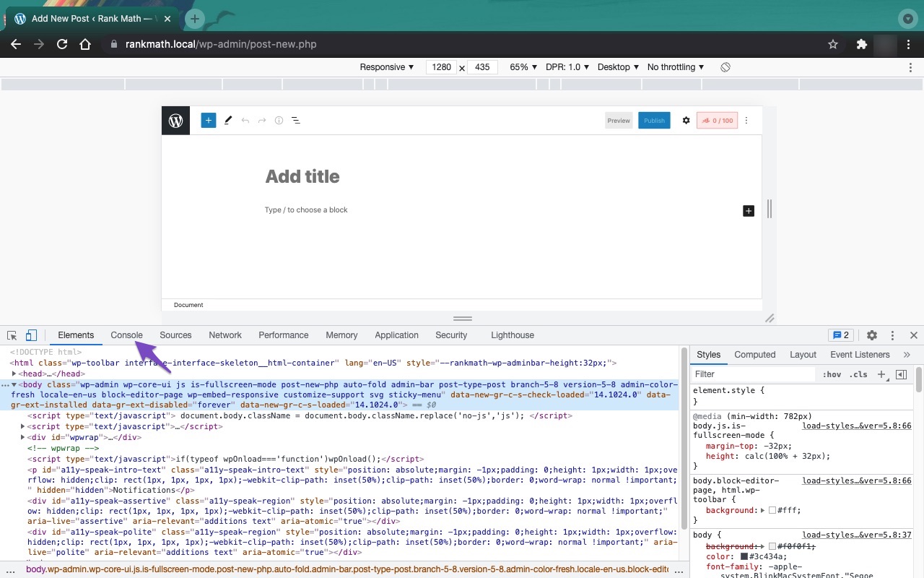Switch to the Sources tab

click(x=175, y=335)
